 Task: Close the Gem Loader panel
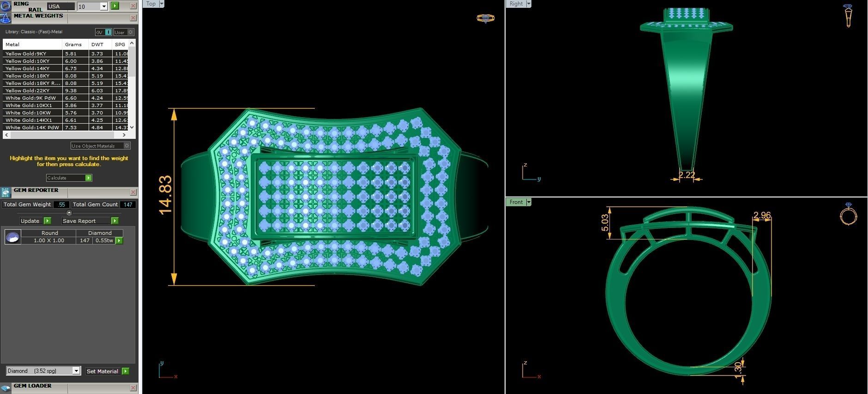[133, 388]
